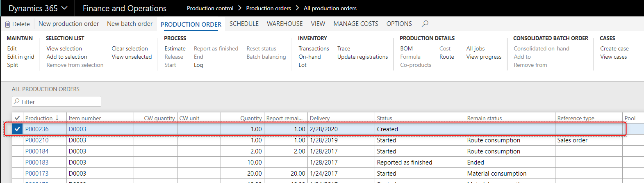Click New production order button
644x183 pixels.
[68, 24]
